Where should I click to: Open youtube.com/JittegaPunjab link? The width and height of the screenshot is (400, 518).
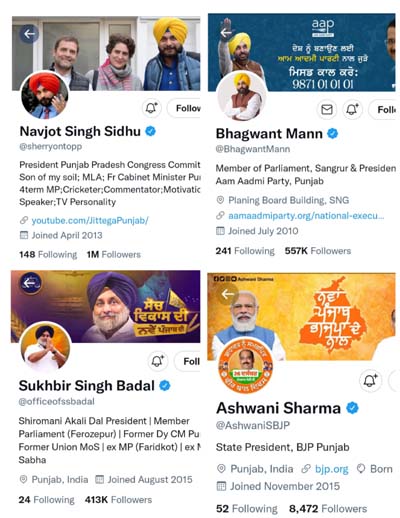click(x=90, y=220)
